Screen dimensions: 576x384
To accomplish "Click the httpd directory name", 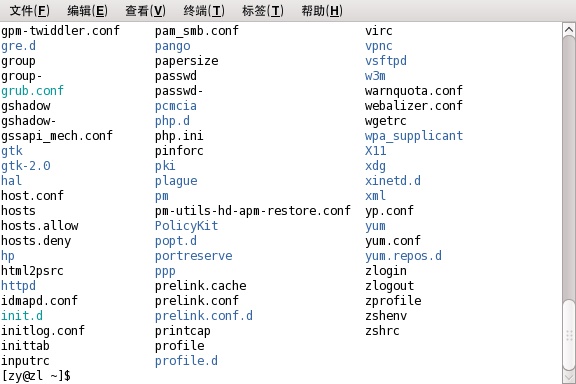I will tap(18, 286).
